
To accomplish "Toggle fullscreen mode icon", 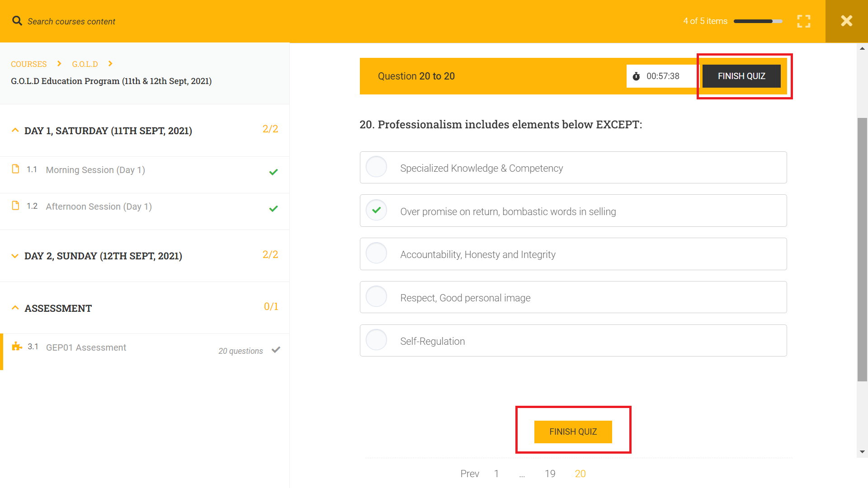I will (803, 21).
